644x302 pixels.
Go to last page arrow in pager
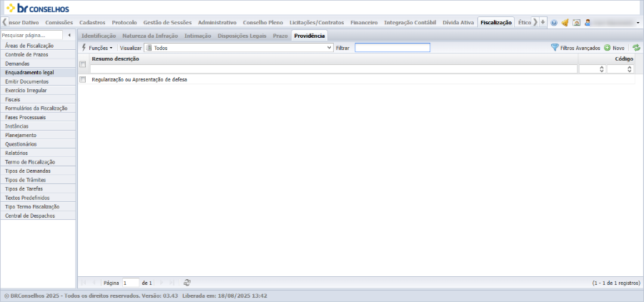[172, 283]
